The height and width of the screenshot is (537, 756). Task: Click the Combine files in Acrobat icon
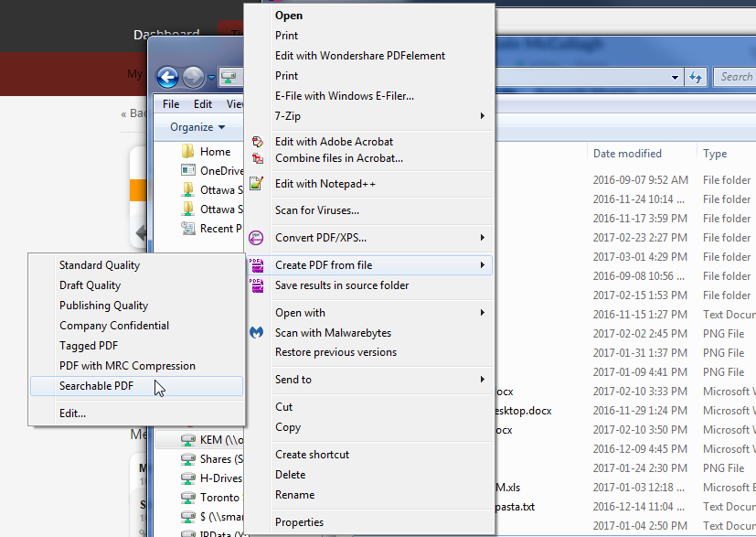click(257, 158)
